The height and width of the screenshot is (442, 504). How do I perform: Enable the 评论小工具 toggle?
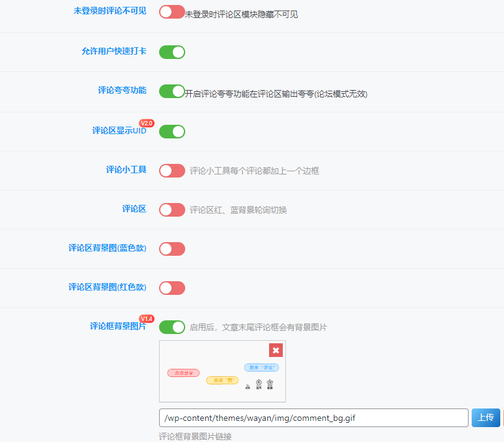[x=172, y=171]
